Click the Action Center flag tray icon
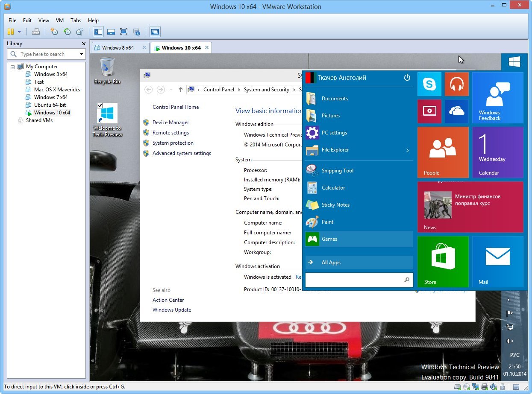Image resolution: width=532 pixels, height=394 pixels. [509, 313]
